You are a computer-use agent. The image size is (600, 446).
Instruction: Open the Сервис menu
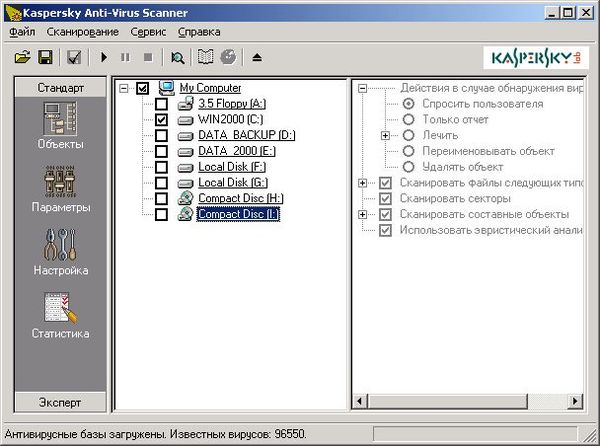(x=148, y=32)
